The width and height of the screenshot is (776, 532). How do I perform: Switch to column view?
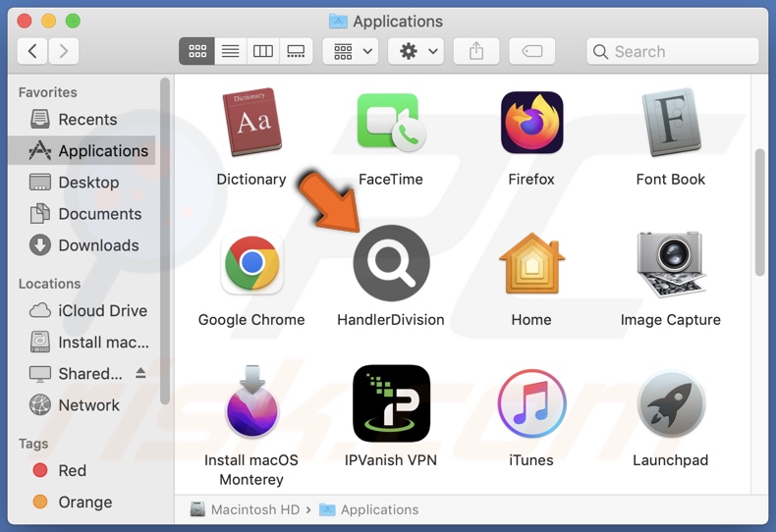click(x=263, y=51)
